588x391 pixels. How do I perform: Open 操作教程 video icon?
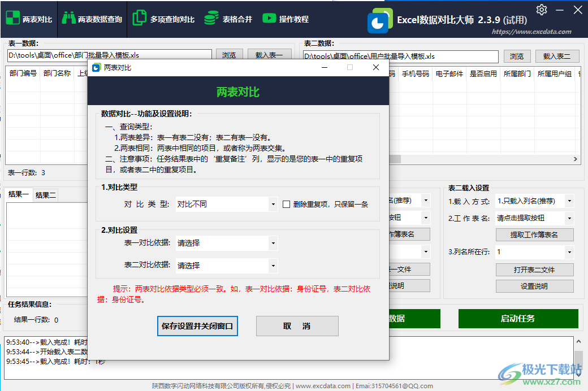click(x=269, y=18)
